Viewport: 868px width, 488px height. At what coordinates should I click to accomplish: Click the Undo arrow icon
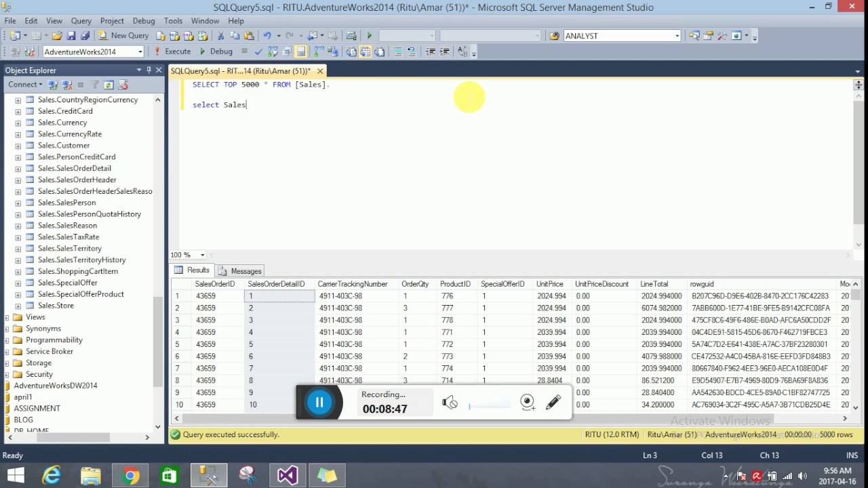pyautogui.click(x=267, y=35)
